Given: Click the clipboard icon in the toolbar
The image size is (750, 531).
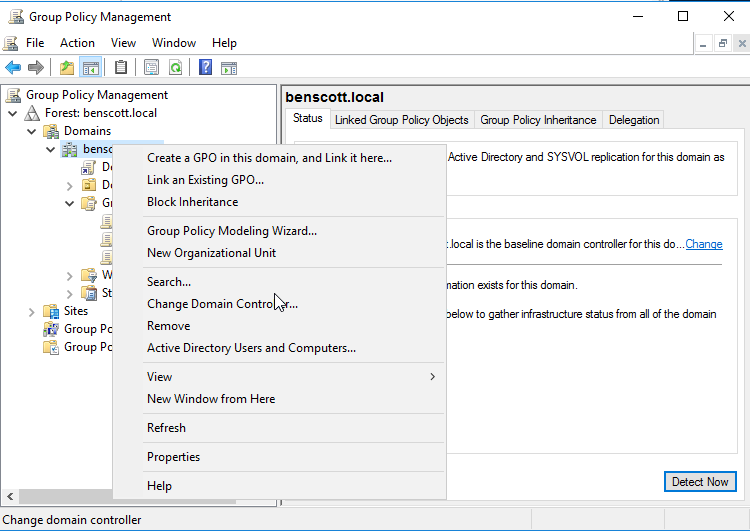Looking at the screenshot, I should [121, 67].
